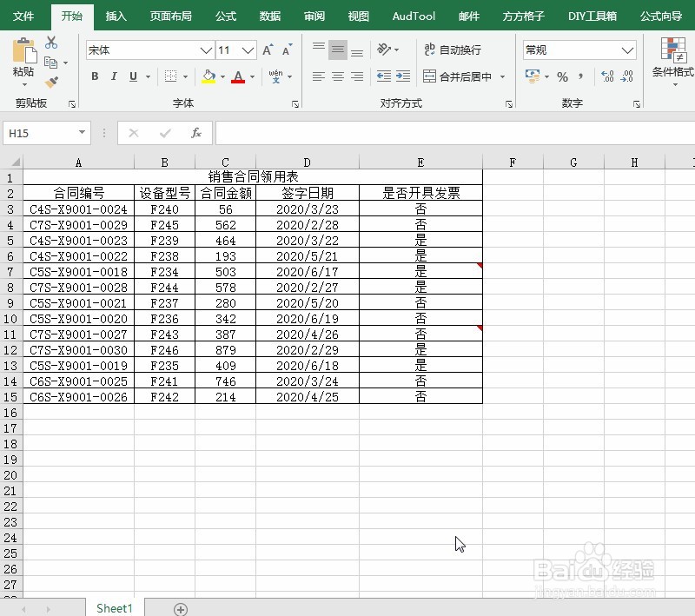The width and height of the screenshot is (695, 616).
Task: Align cell text right
Action: pos(357,76)
